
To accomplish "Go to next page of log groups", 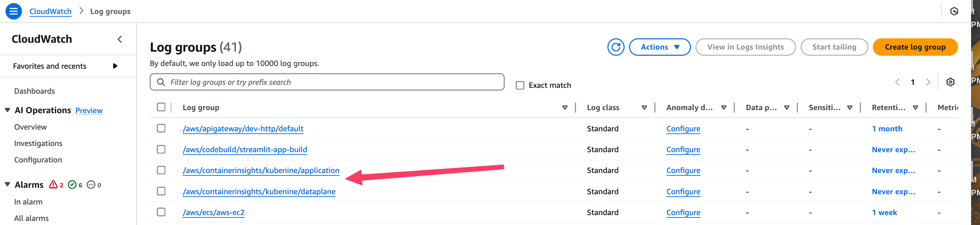I will click(928, 82).
